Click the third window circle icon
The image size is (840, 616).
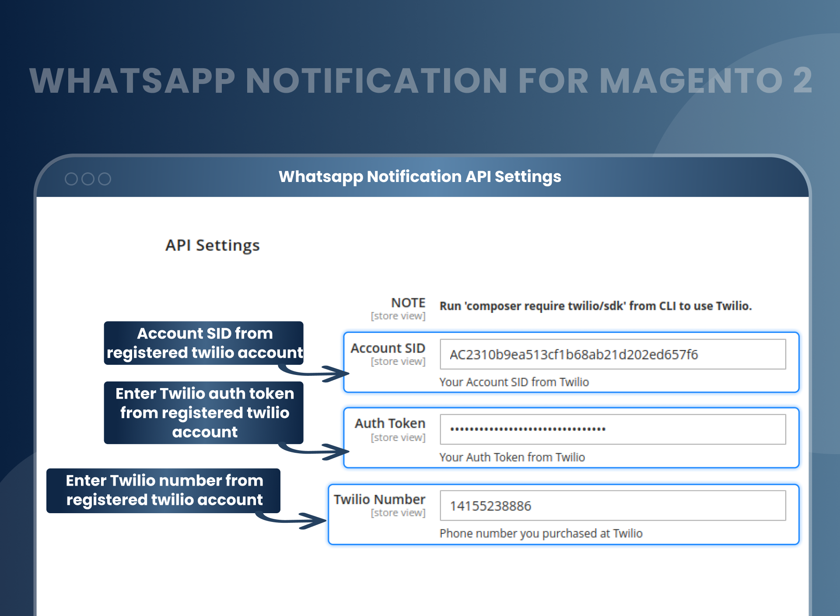coord(105,179)
